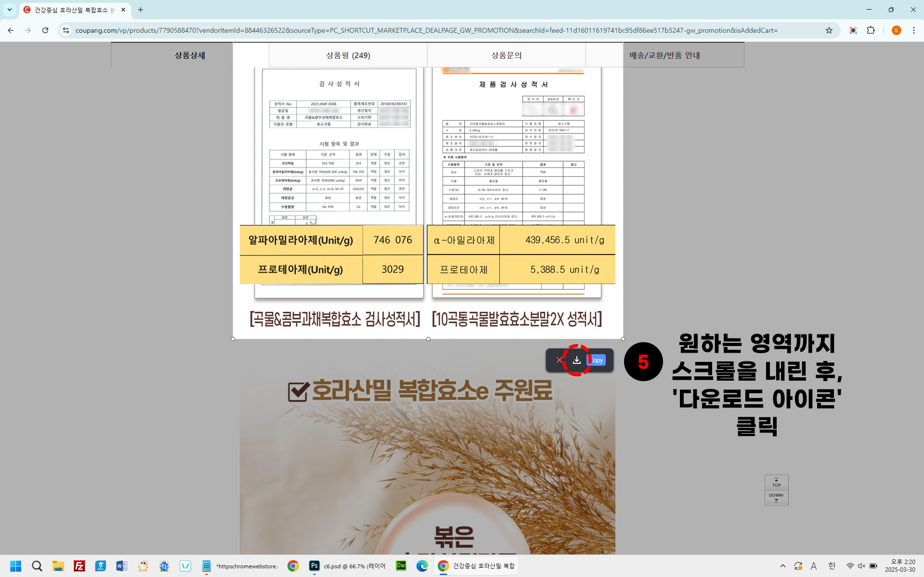Go to the 상품상세 tab
This screenshot has width=924, height=577.
tap(190, 55)
